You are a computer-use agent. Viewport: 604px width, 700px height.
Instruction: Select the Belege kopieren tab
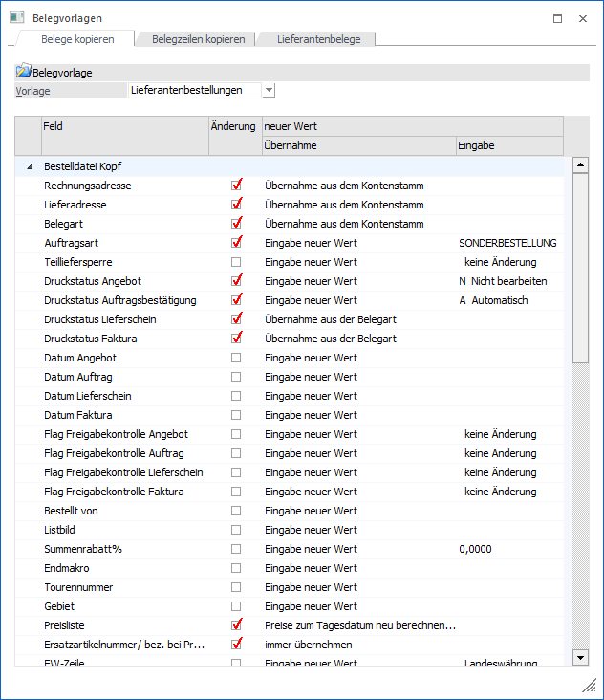77,39
